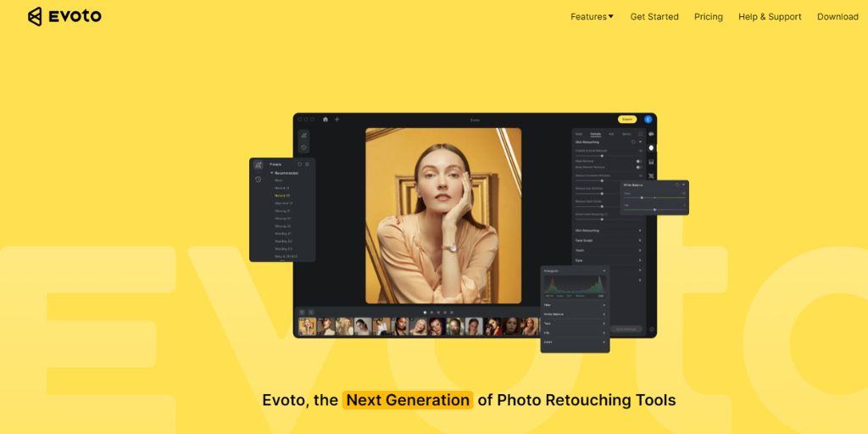Switch to the Female tab in the retouch panel
This screenshot has height=434, width=868.
(596, 134)
